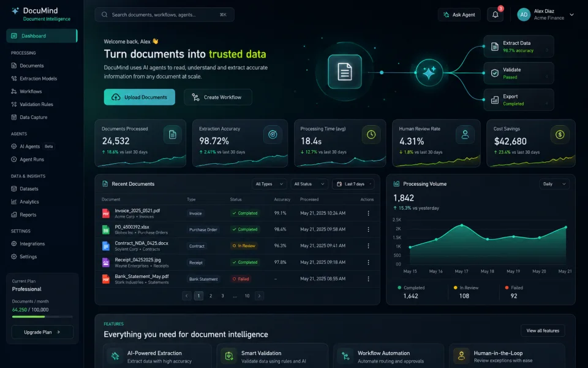
Task: Go to previous page of documents
Action: click(x=186, y=296)
